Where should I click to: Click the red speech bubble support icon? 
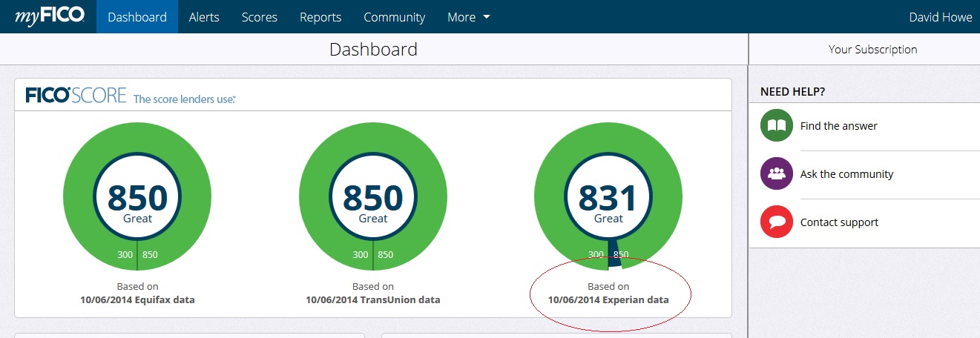tap(777, 222)
